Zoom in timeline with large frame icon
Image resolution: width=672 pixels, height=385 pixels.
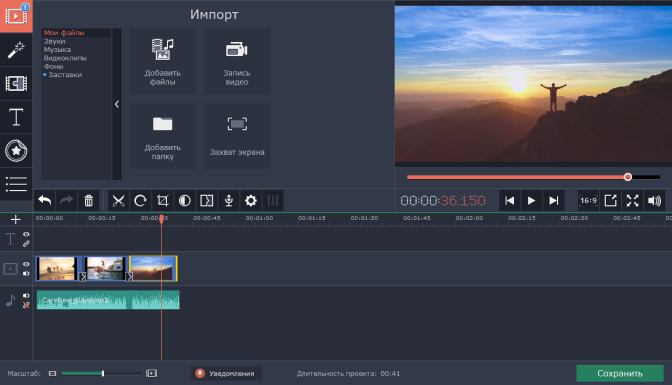tap(151, 373)
